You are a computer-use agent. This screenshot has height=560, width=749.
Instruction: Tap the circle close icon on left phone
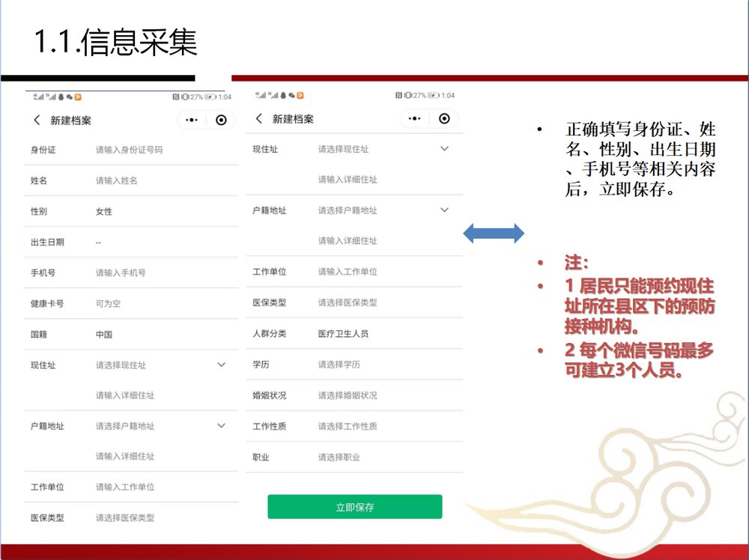(x=221, y=121)
